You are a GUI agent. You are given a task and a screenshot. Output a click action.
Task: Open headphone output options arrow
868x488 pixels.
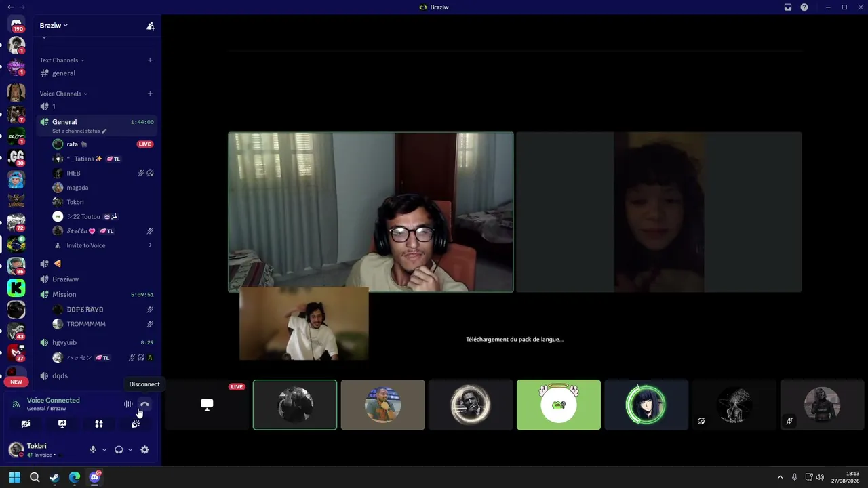tap(130, 449)
